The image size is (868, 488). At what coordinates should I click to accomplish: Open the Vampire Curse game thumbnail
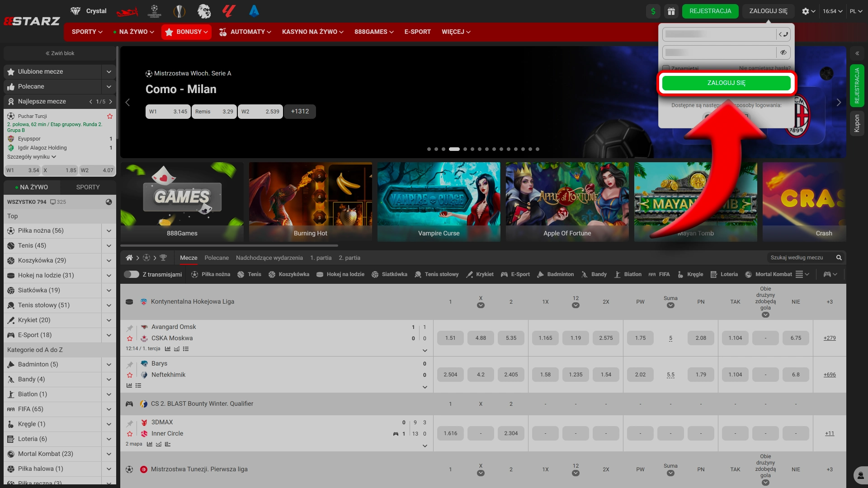coord(439,202)
